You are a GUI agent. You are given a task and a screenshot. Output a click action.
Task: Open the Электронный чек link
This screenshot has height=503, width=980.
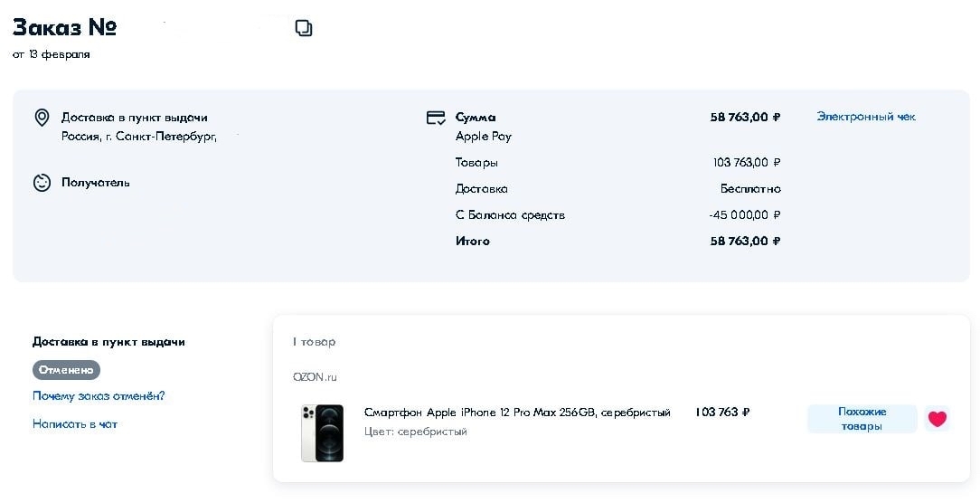click(x=865, y=117)
